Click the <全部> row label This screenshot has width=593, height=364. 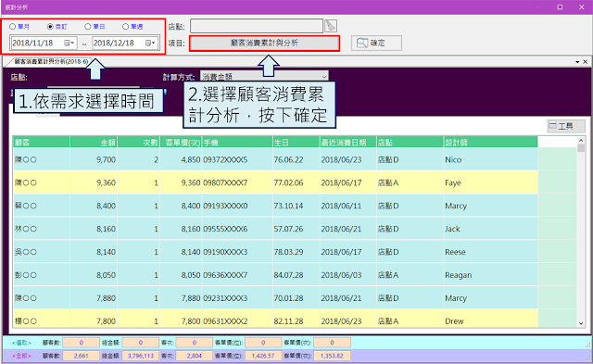[21, 356]
